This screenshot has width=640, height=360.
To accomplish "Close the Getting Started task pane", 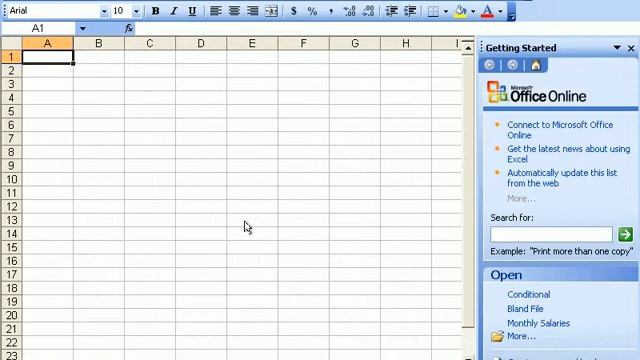I will pos(631,48).
